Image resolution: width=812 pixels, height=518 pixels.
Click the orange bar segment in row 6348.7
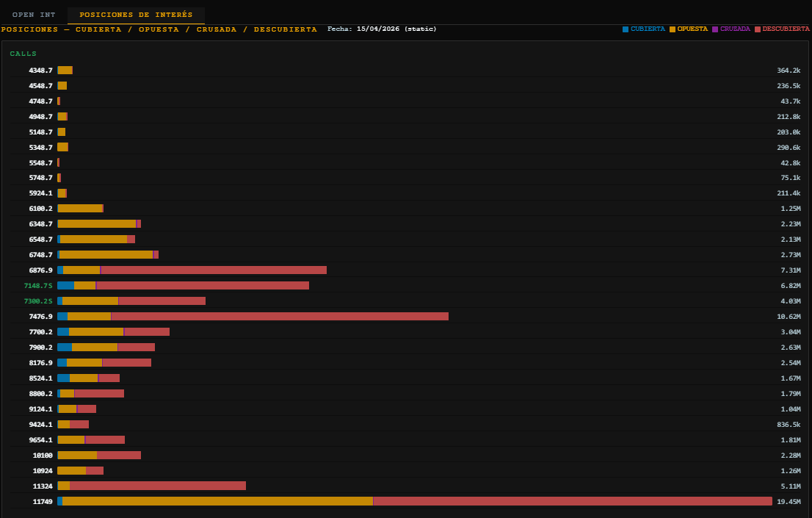tap(97, 224)
